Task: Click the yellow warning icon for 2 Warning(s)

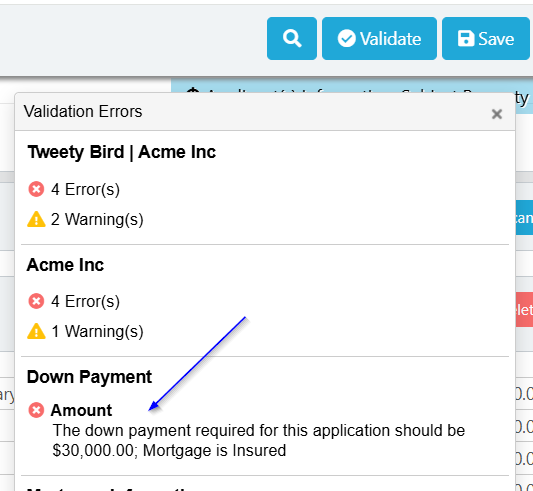Action: coord(36,219)
